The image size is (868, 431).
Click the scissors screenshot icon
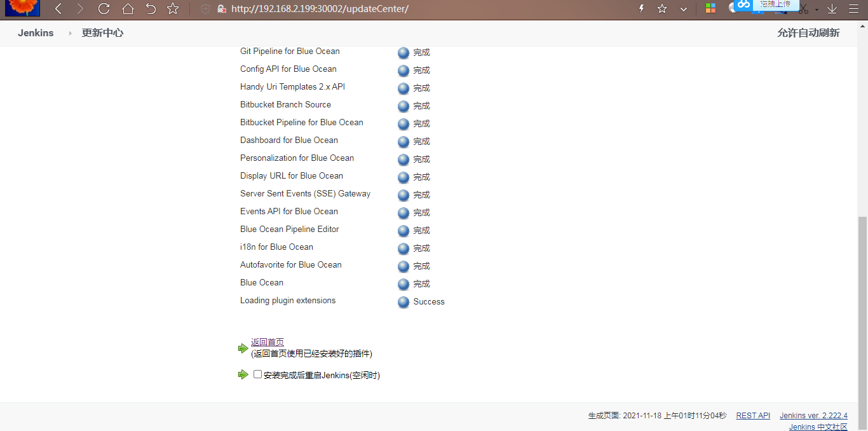(804, 9)
